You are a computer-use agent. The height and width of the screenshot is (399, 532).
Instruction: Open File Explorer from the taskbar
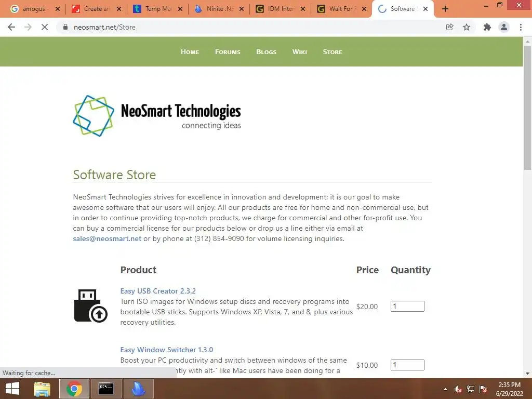click(42, 389)
